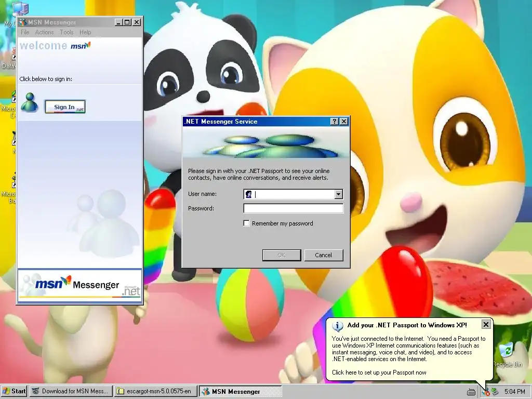
Task: Open the Tools menu in MSN Messenger
Action: tap(66, 32)
